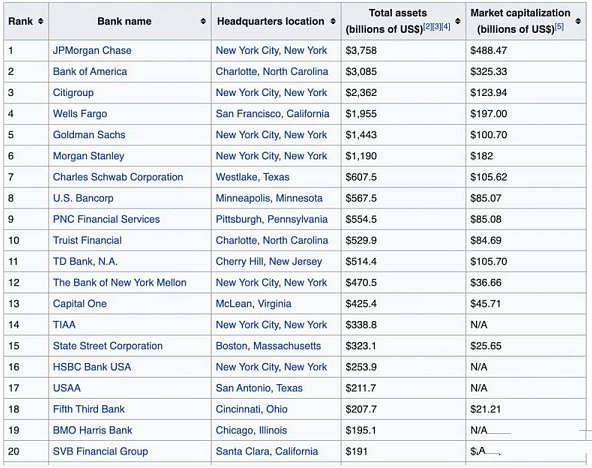Screen dimensions: 592x468
Task: Visit The Bank of New York Mellon link
Action: 120,283
